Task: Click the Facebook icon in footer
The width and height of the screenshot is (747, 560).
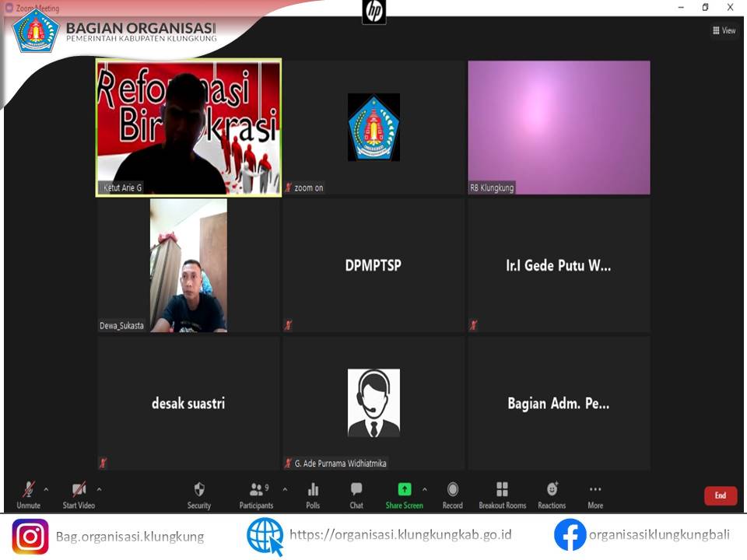Action: (x=570, y=535)
